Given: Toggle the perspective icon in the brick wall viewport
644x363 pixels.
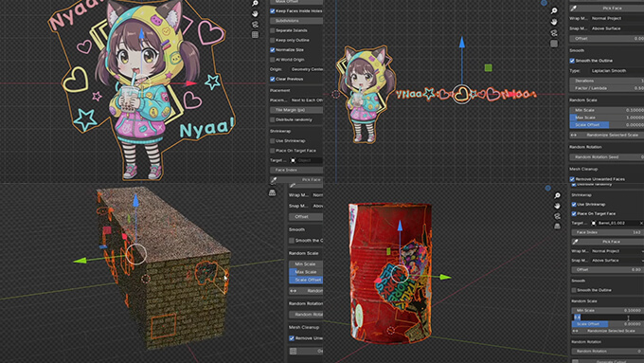Looking at the screenshot, I should coord(272,192).
